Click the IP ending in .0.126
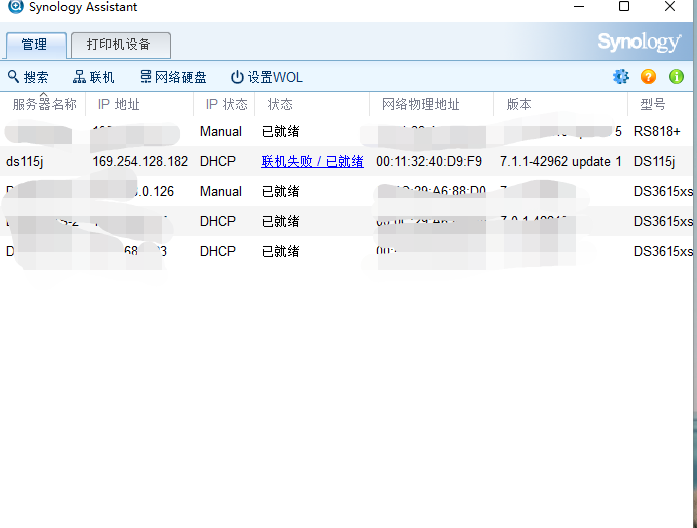697x528 pixels. [x=154, y=191]
